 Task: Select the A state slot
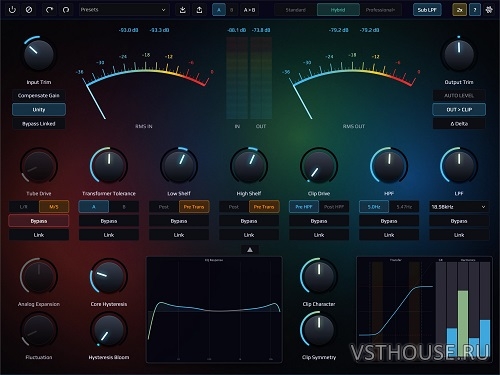(219, 10)
